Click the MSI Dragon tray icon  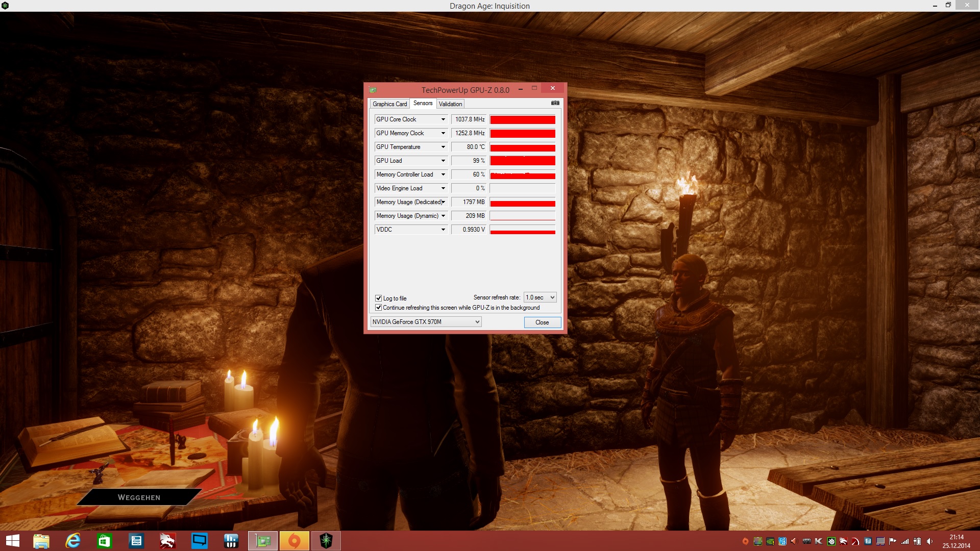point(843,541)
